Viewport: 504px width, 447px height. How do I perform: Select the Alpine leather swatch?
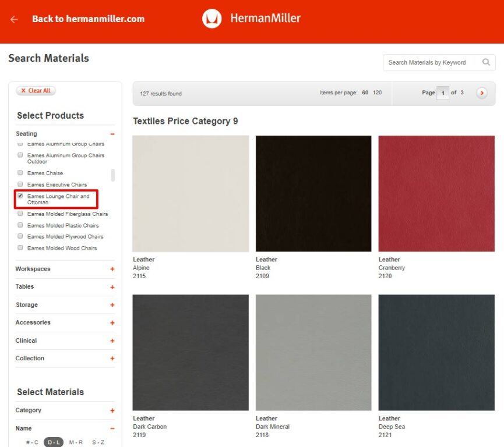(x=191, y=194)
